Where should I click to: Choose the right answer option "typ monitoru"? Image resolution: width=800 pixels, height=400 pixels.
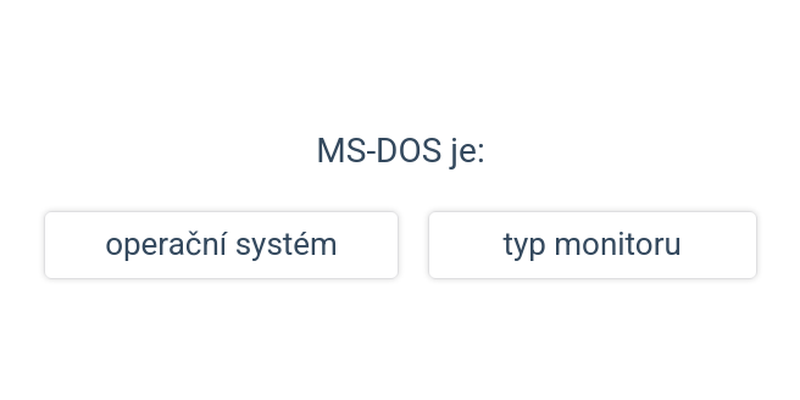click(592, 245)
